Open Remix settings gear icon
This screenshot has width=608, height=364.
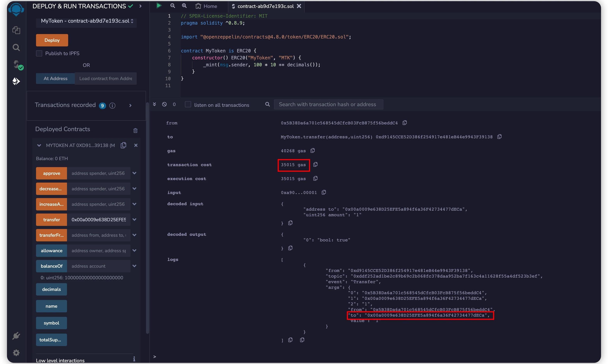coord(16,353)
